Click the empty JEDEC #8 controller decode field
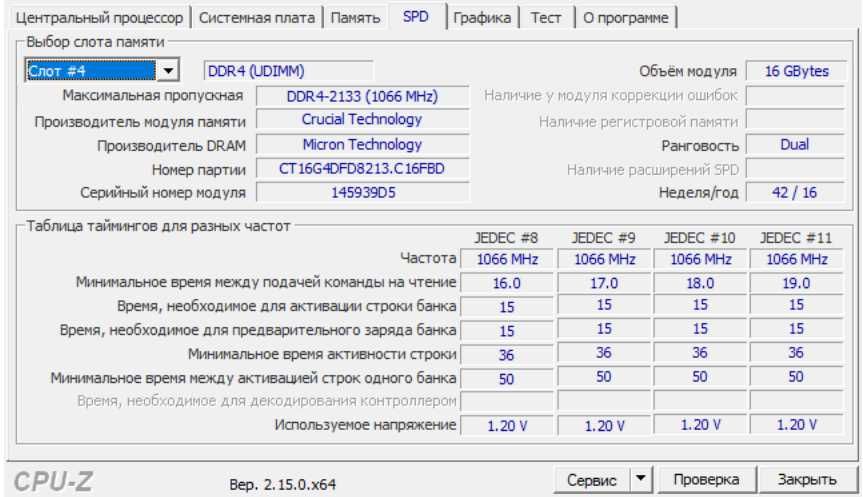Screen dimensions: 863x497 point(507,401)
